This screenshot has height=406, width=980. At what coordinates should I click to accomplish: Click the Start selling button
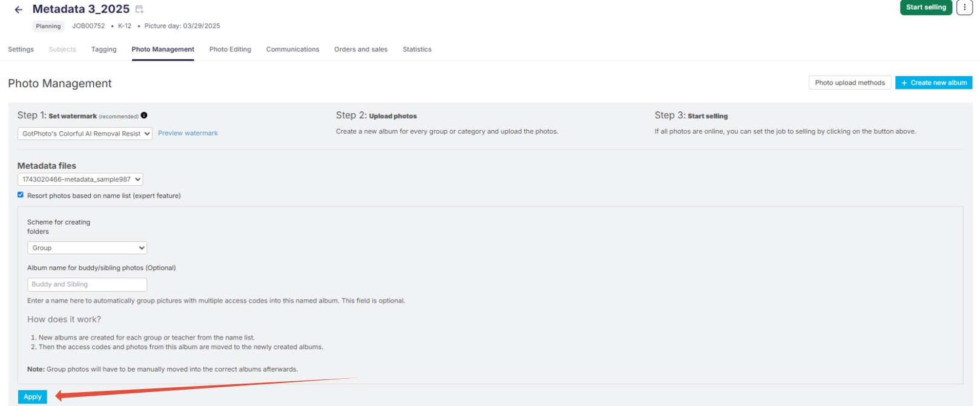(x=926, y=7)
